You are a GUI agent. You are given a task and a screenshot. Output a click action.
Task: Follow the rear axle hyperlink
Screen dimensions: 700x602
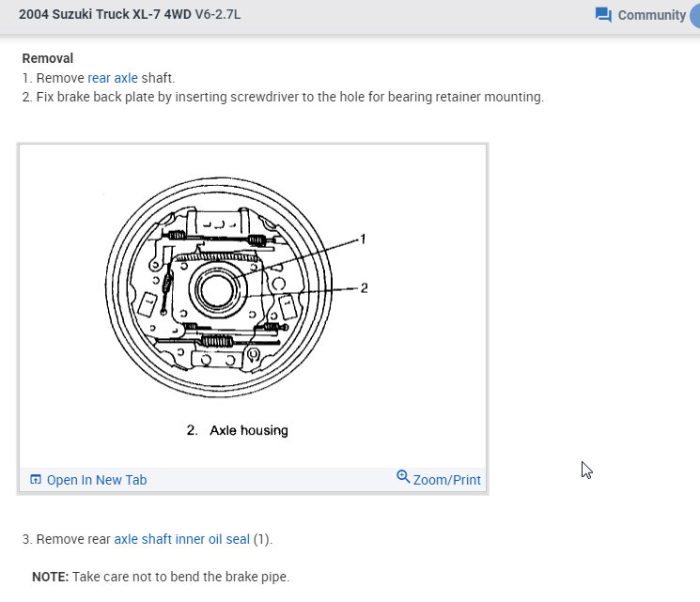click(x=113, y=78)
